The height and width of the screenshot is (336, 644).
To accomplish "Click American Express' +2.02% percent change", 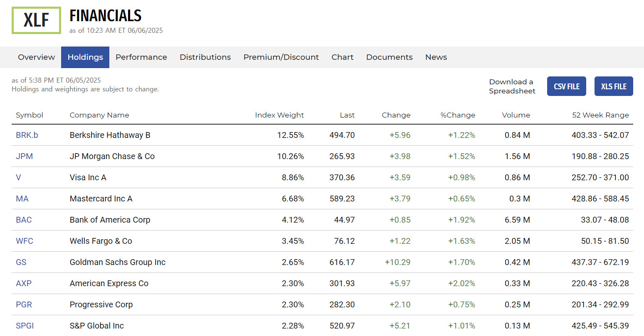I will 461,284.
